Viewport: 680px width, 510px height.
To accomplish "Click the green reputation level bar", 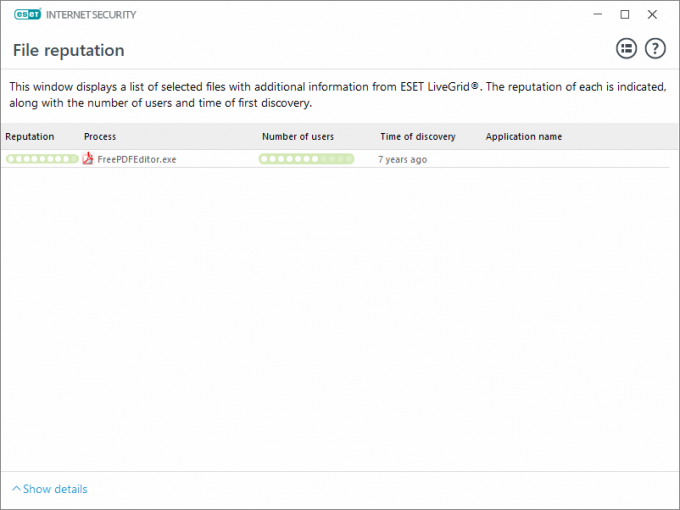I will (x=42, y=159).
